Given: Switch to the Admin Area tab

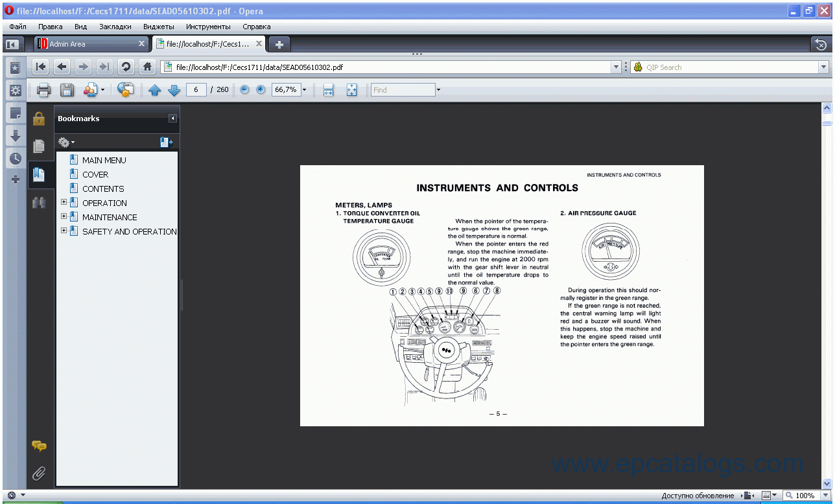Looking at the screenshot, I should (91, 44).
